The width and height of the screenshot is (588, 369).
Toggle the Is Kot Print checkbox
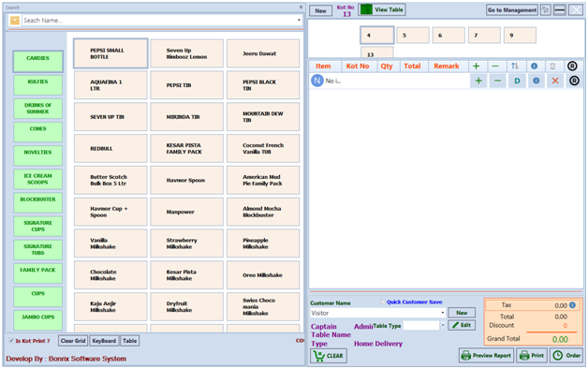pos(11,341)
